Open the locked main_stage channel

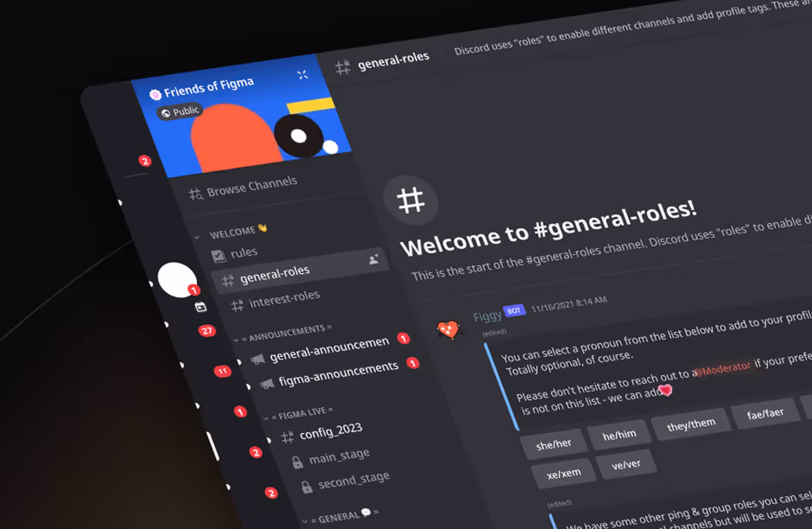click(339, 456)
